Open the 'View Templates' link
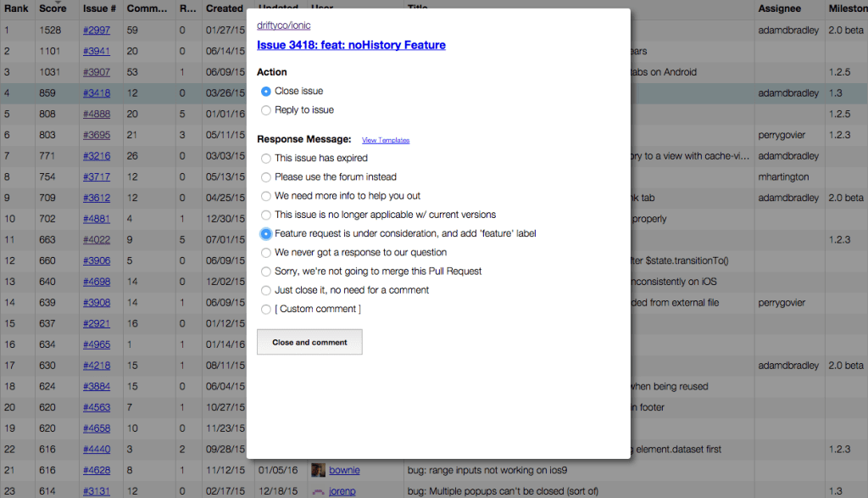 (x=386, y=140)
